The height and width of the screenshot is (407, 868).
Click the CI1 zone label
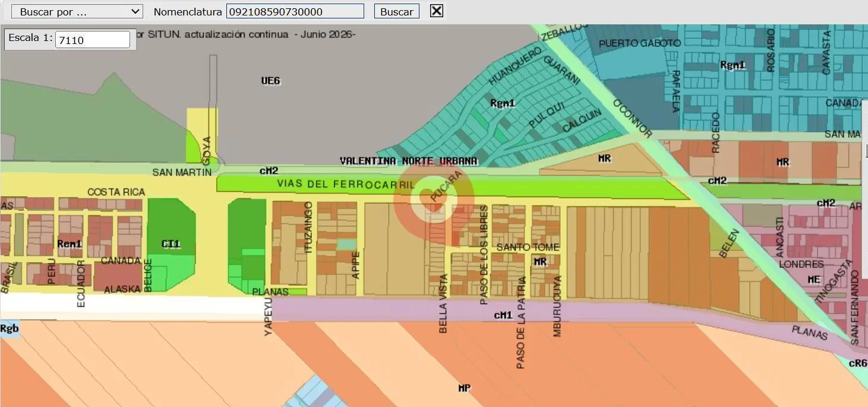[x=171, y=244]
